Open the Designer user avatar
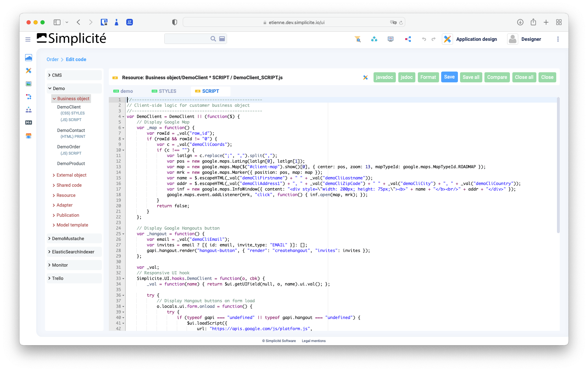The width and height of the screenshot is (588, 371). (513, 39)
